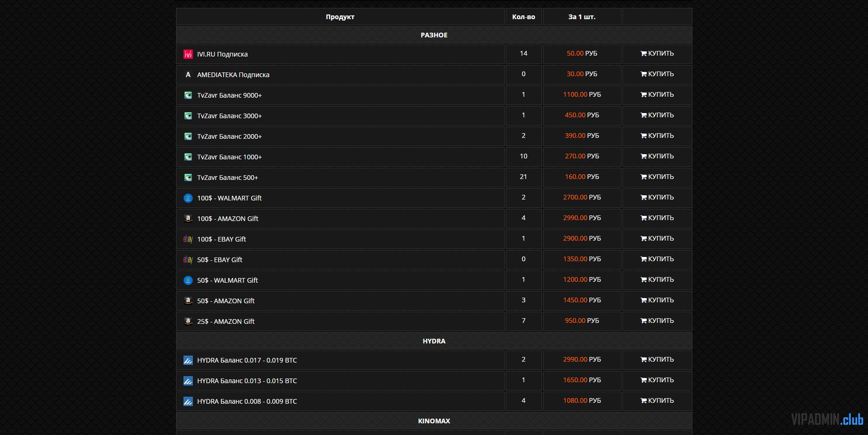
Task: Click the За 1 шт. column header
Action: click(x=582, y=17)
